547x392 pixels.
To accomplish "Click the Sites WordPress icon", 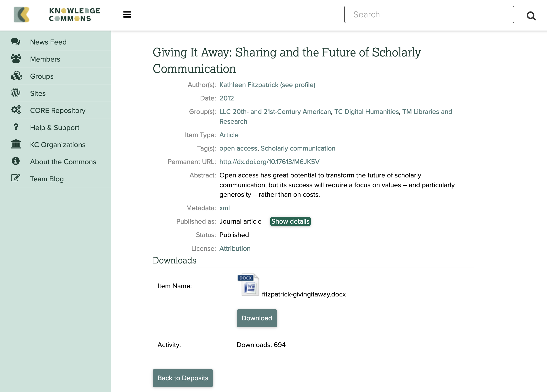I will [16, 93].
